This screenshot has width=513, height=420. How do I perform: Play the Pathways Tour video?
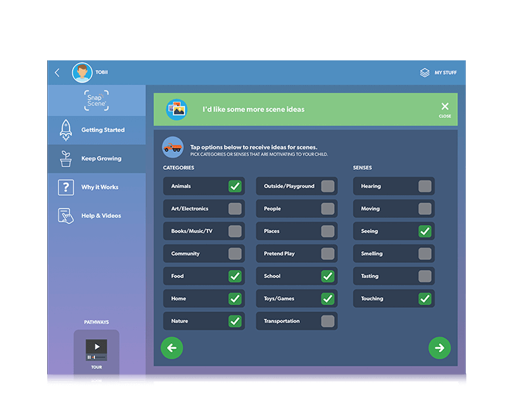click(96, 347)
